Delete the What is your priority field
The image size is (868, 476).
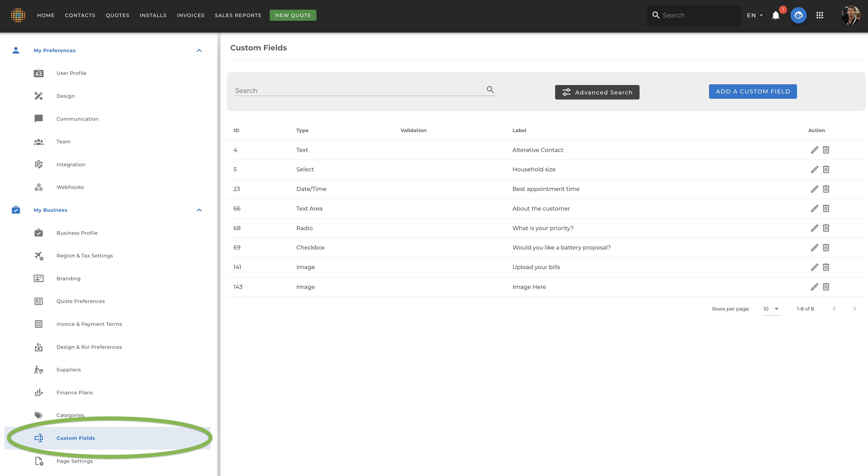click(x=826, y=228)
